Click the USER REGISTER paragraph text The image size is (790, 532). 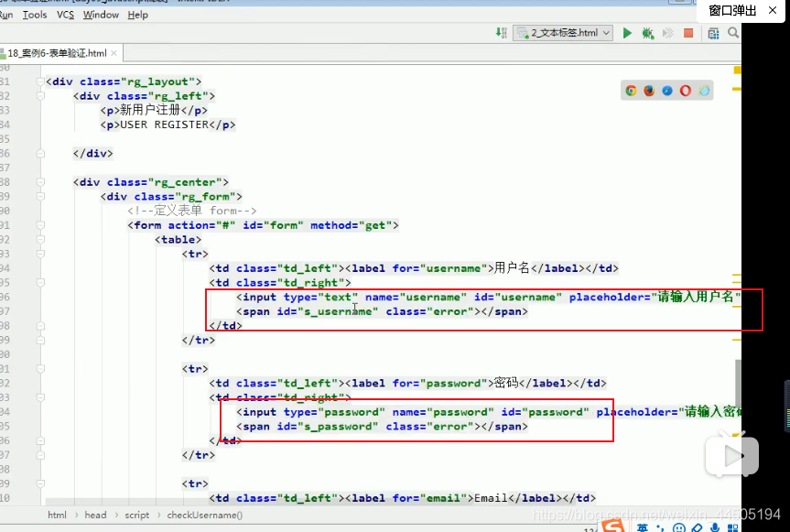click(164, 125)
